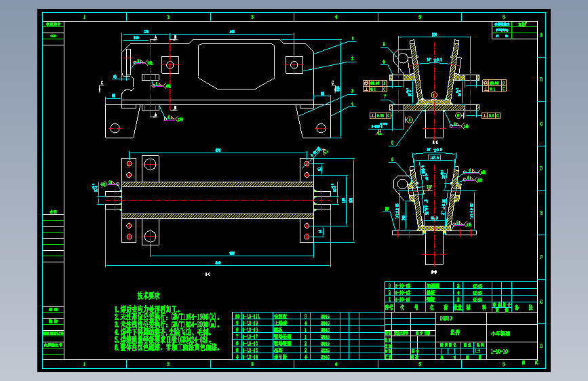This screenshot has height=381, width=588.
Task: Click part code 1-10-12 in parts list
Action: pos(403,293)
